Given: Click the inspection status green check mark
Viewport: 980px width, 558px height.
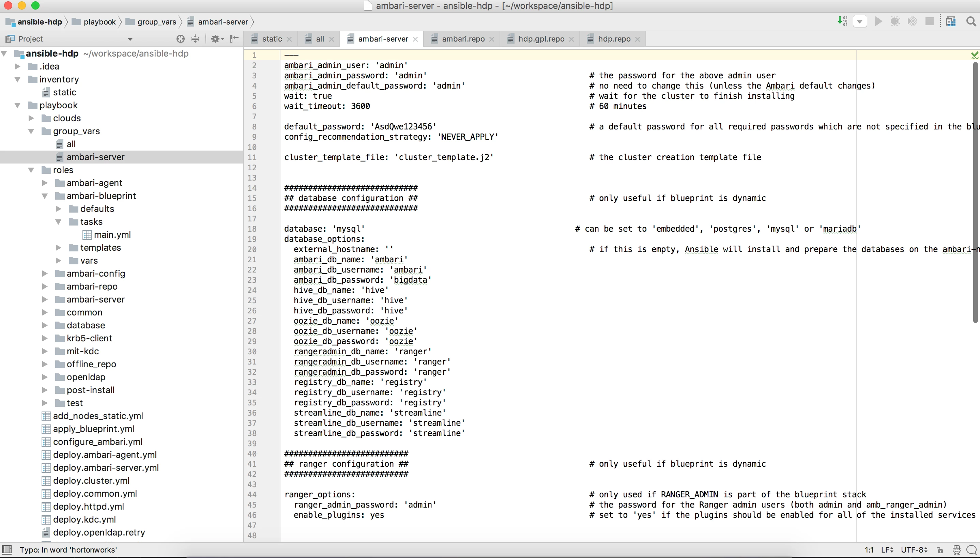Looking at the screenshot, I should (974, 56).
